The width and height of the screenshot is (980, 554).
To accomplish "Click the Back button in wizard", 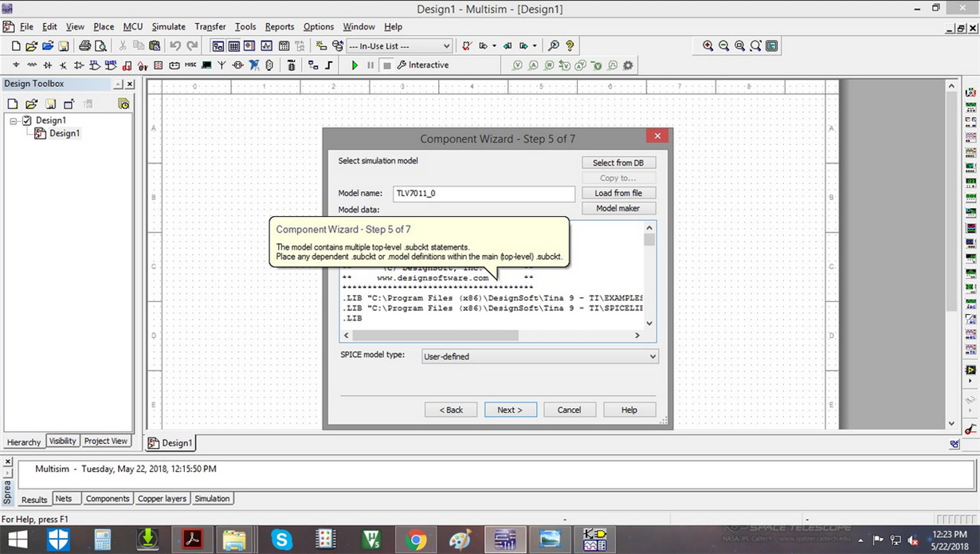I will point(451,410).
